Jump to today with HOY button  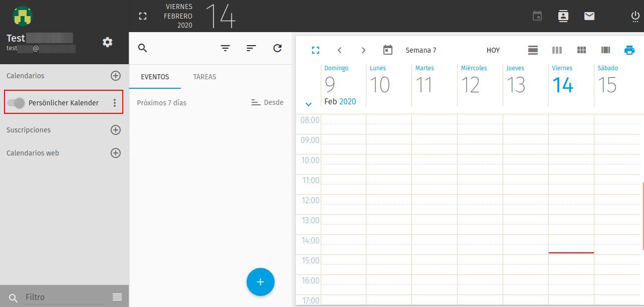point(493,50)
